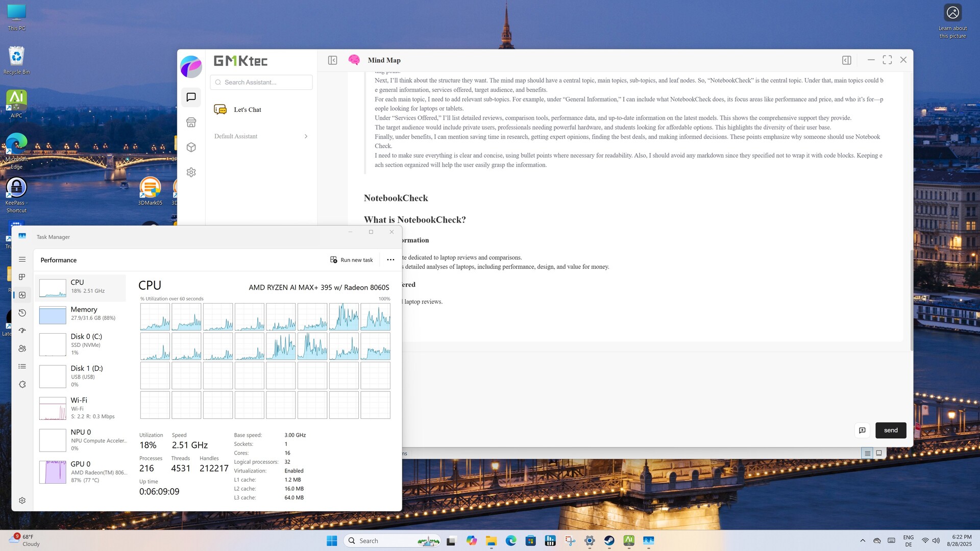Open the store icon in GMKtec sidebar

click(x=191, y=122)
